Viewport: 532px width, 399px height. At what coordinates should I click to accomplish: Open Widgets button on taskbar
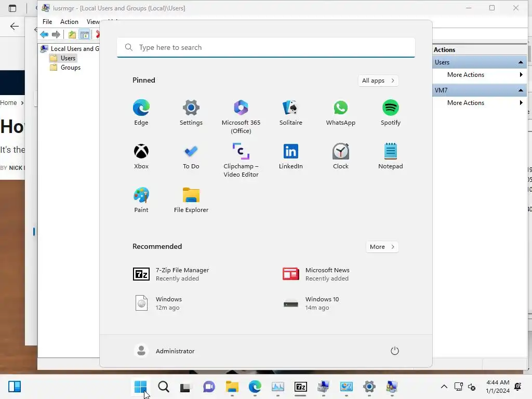tap(15, 387)
